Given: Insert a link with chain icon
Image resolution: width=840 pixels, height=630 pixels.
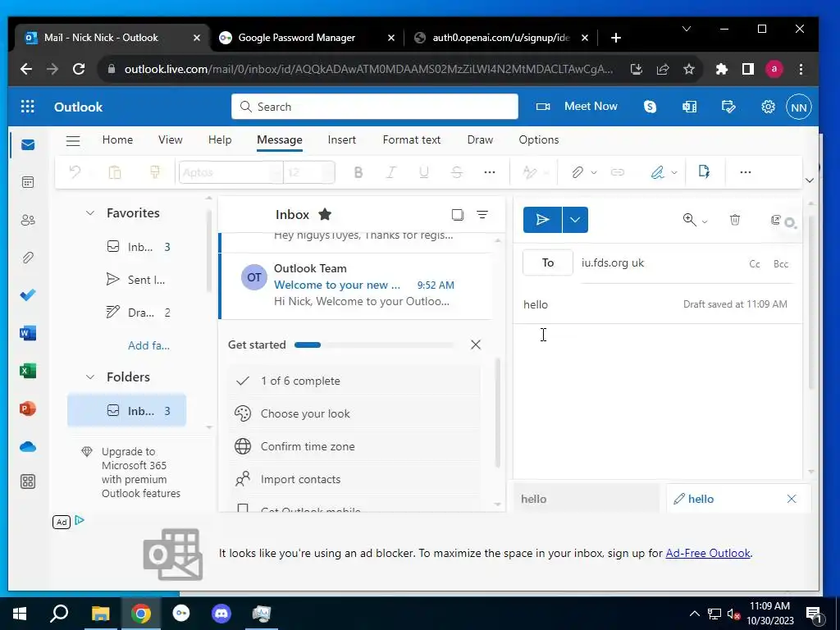Looking at the screenshot, I should pyautogui.click(x=618, y=172).
